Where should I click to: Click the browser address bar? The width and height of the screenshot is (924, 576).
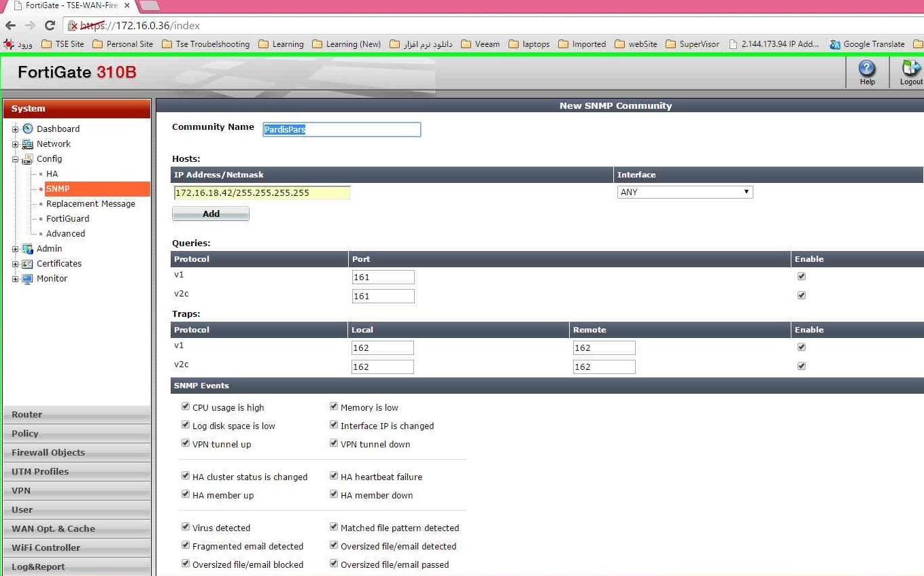click(x=495, y=26)
